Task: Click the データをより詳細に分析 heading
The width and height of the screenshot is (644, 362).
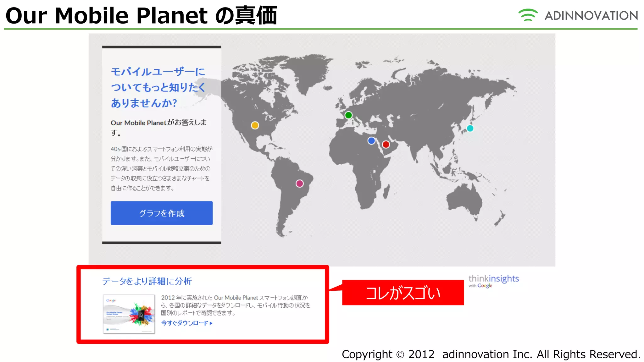Action: [x=147, y=281]
